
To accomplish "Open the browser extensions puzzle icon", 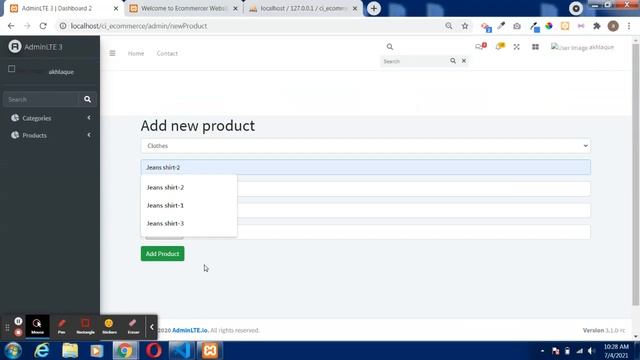I will [x=597, y=26].
